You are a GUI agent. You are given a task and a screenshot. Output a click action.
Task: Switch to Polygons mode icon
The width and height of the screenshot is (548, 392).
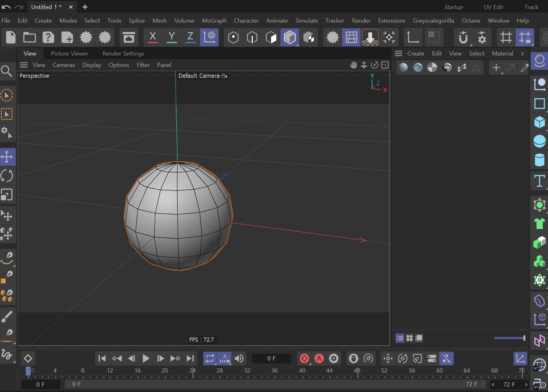271,37
